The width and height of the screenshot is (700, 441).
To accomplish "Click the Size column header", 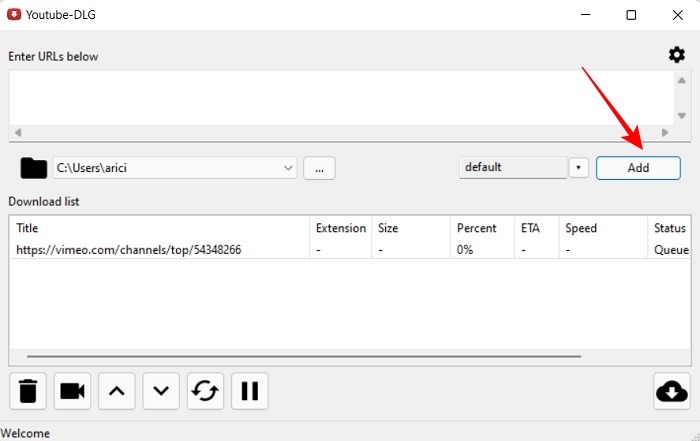I will pyautogui.click(x=411, y=228).
